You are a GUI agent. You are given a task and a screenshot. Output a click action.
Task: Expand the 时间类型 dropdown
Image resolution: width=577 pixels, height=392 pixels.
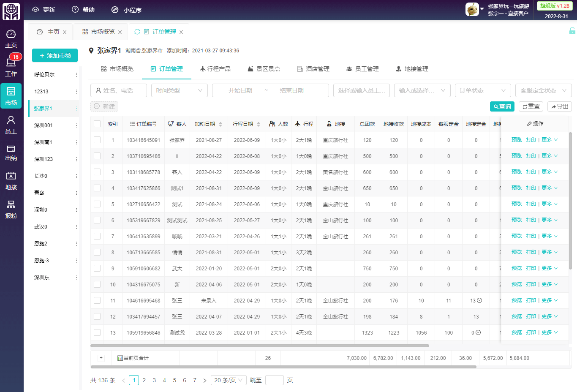click(179, 90)
